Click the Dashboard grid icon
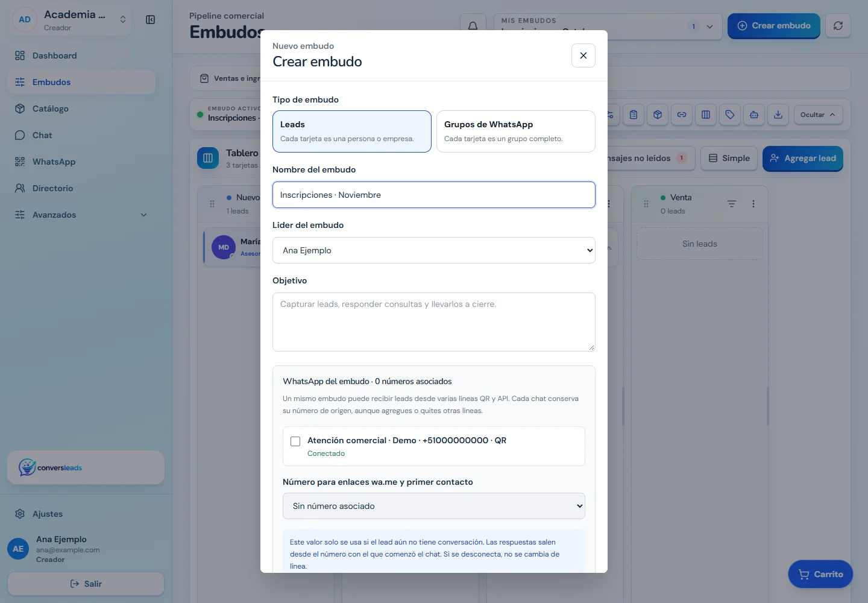Screen dimensions: 868x603 click(x=20, y=55)
